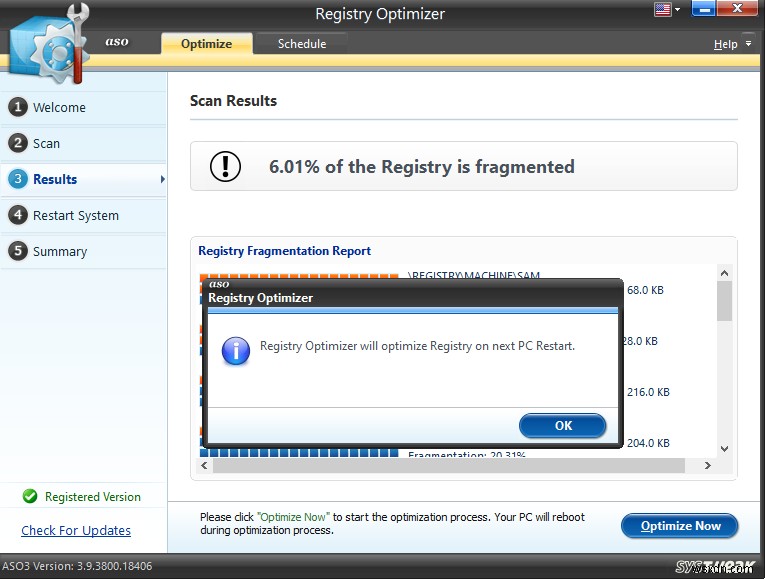The width and height of the screenshot is (765, 579).
Task: Click the 6.01% fragmented message
Action: point(422,167)
